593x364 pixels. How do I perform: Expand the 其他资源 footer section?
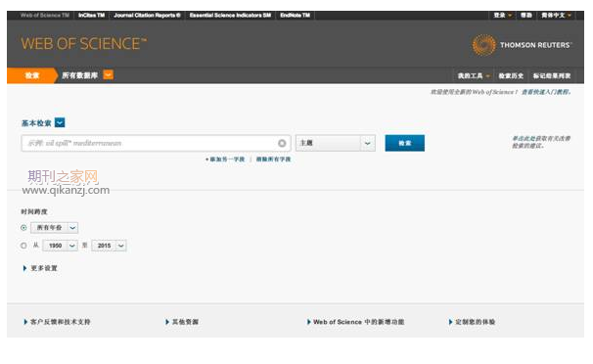tap(182, 322)
